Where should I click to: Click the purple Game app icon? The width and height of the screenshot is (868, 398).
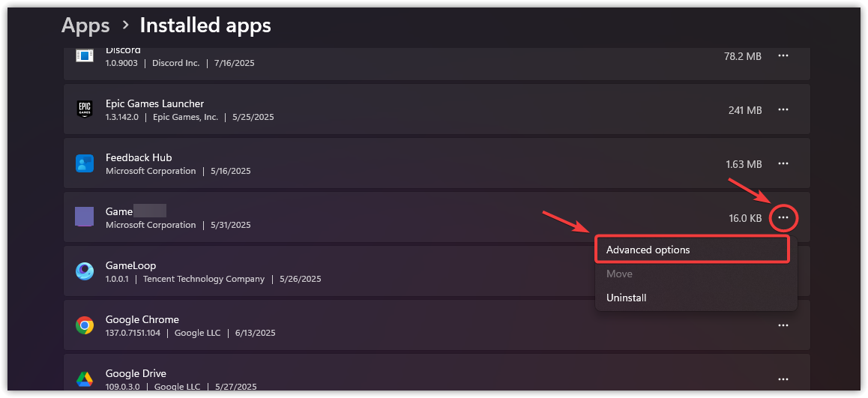tap(85, 217)
